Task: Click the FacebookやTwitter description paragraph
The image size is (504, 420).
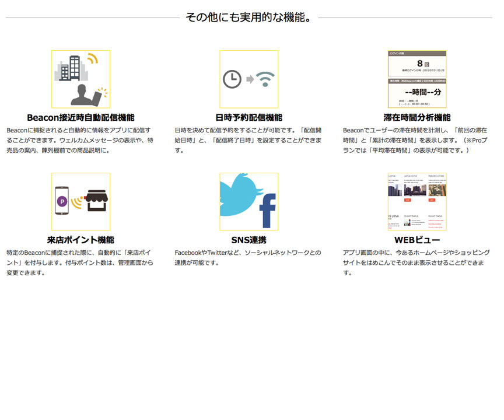Action: pos(248,258)
